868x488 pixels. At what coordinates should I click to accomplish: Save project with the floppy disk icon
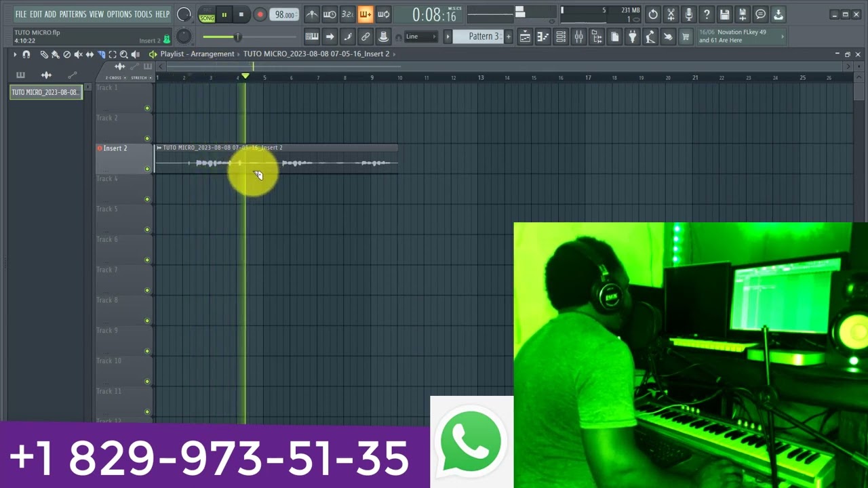click(725, 14)
